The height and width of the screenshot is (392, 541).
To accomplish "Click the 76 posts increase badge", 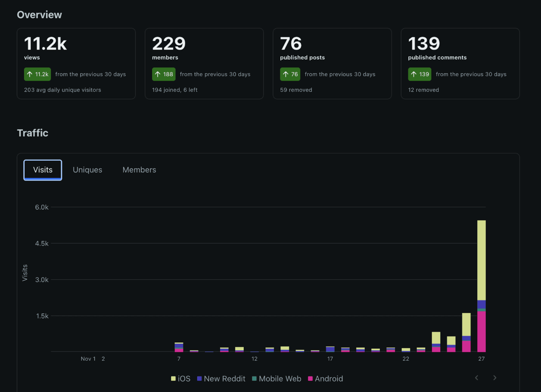I will click(290, 74).
